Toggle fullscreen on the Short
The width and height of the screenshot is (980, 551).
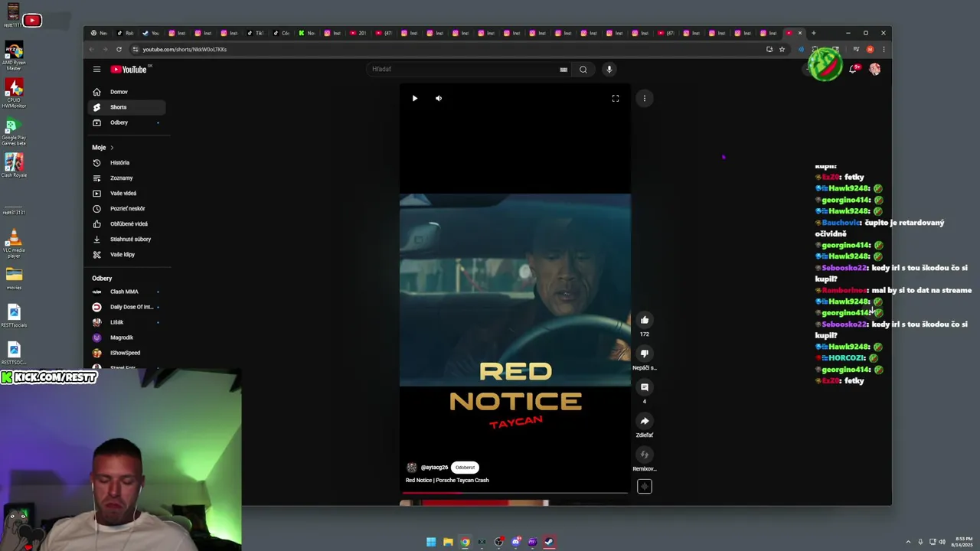[x=616, y=98]
